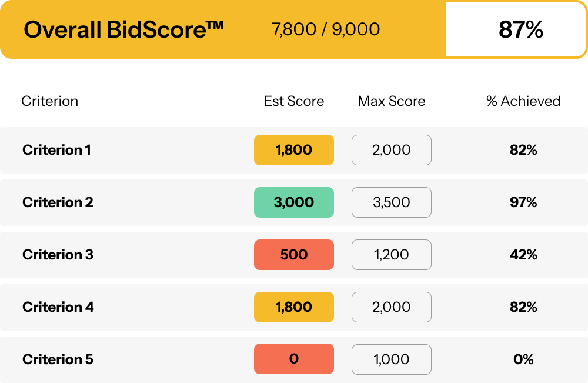This screenshot has width=588, height=383.
Task: Click the red 500 score badge
Action: point(294,255)
